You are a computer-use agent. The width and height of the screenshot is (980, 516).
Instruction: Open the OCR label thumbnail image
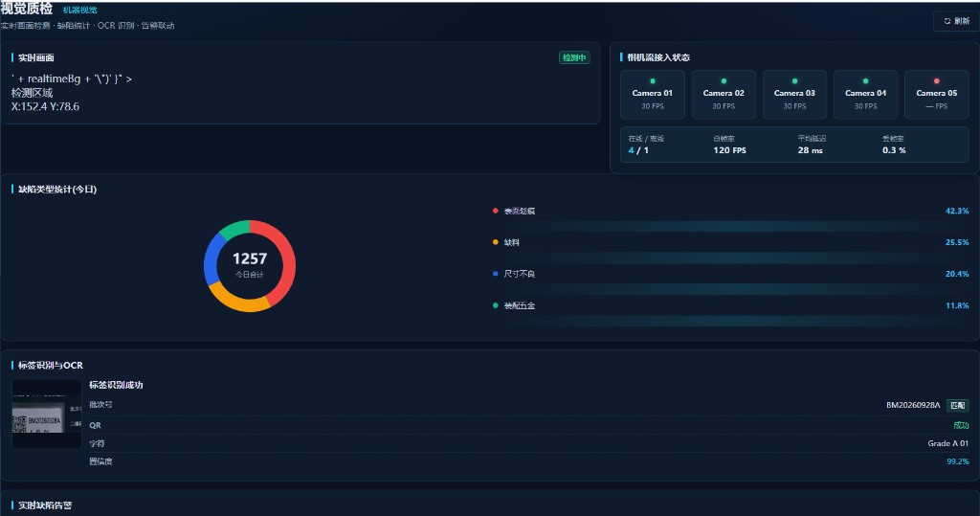(46, 414)
